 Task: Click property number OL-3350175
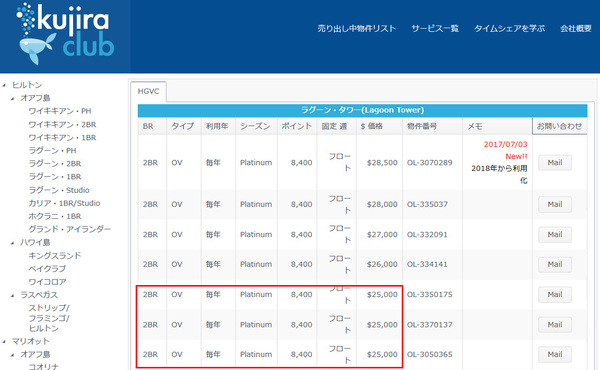coord(430,295)
